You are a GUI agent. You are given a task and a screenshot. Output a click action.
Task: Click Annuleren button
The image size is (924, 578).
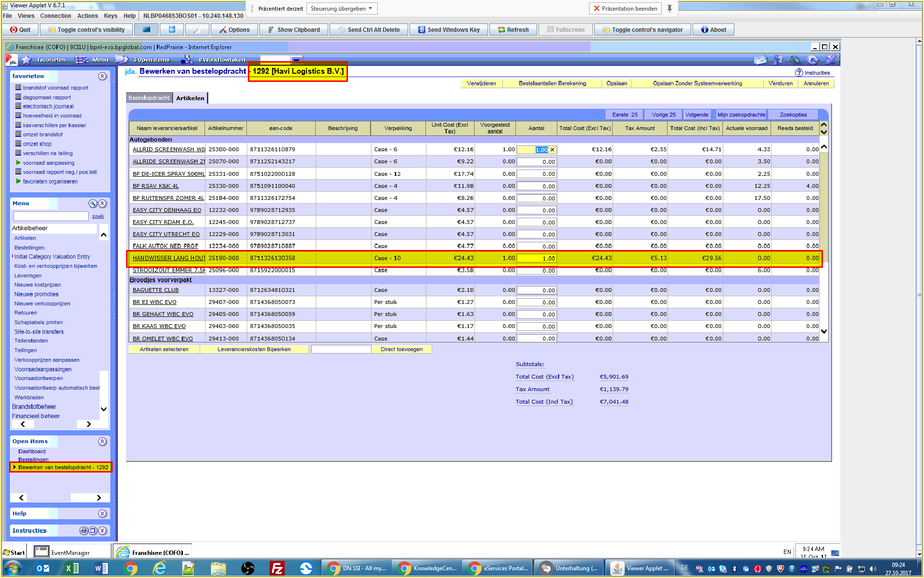click(x=816, y=83)
